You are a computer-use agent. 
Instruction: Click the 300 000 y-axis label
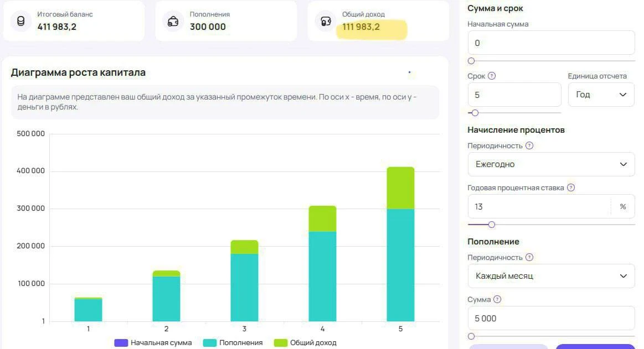pyautogui.click(x=31, y=209)
